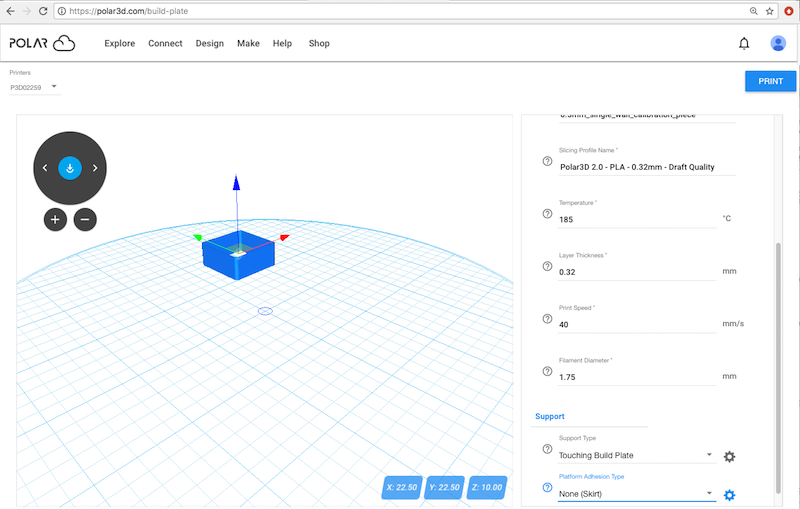This screenshot has height=509, width=800.
Task: Click the Y: 22.50 dimension button
Action: coord(444,488)
